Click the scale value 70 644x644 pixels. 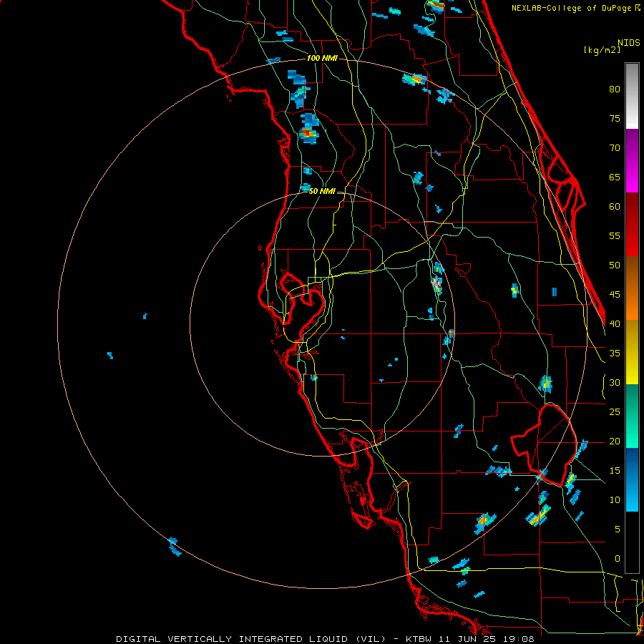tap(615, 148)
